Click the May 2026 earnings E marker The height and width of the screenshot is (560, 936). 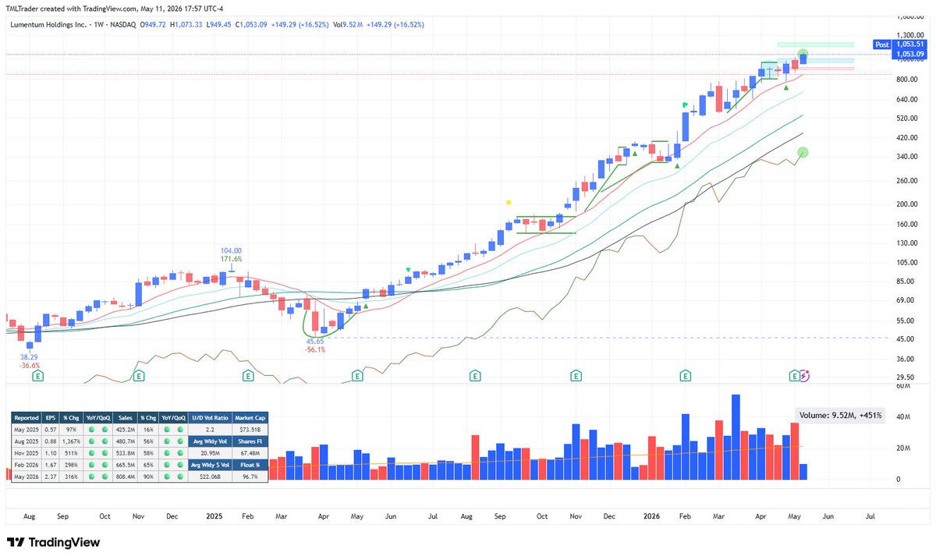pyautogui.click(x=795, y=376)
